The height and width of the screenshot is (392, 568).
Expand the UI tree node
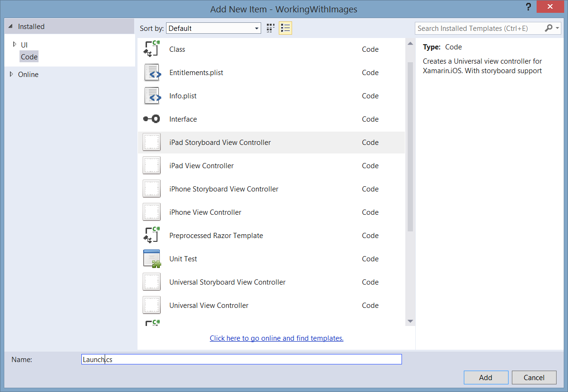coord(15,45)
